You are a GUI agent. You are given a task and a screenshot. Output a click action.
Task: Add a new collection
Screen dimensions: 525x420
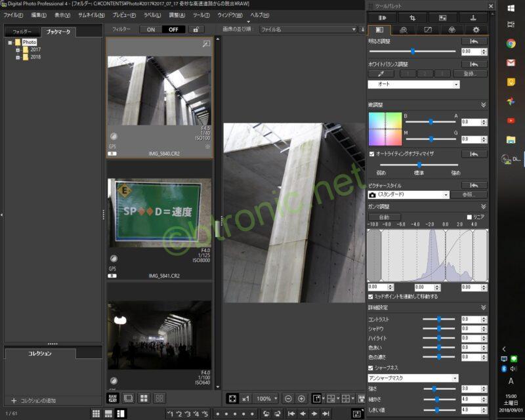click(33, 400)
